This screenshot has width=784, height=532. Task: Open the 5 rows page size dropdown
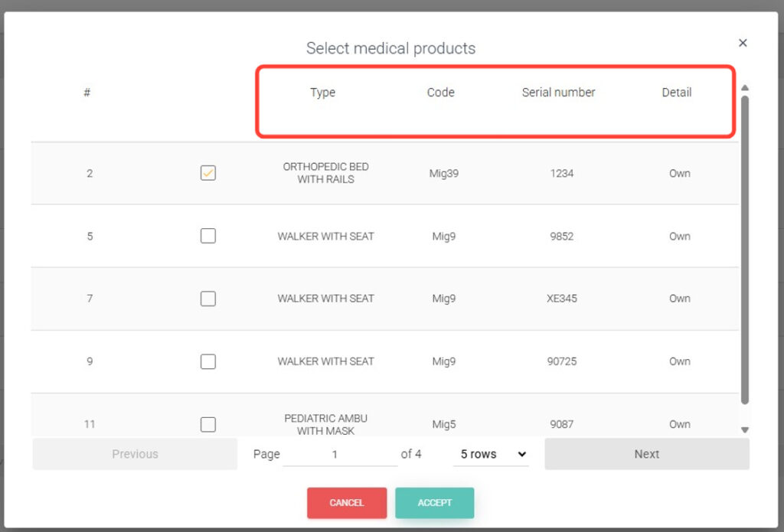(491, 454)
